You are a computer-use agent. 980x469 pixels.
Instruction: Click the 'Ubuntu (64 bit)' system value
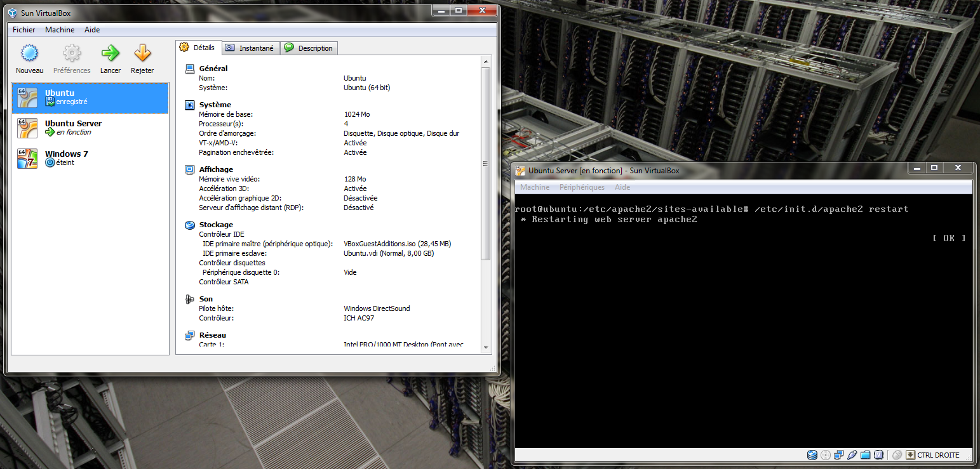pos(366,88)
